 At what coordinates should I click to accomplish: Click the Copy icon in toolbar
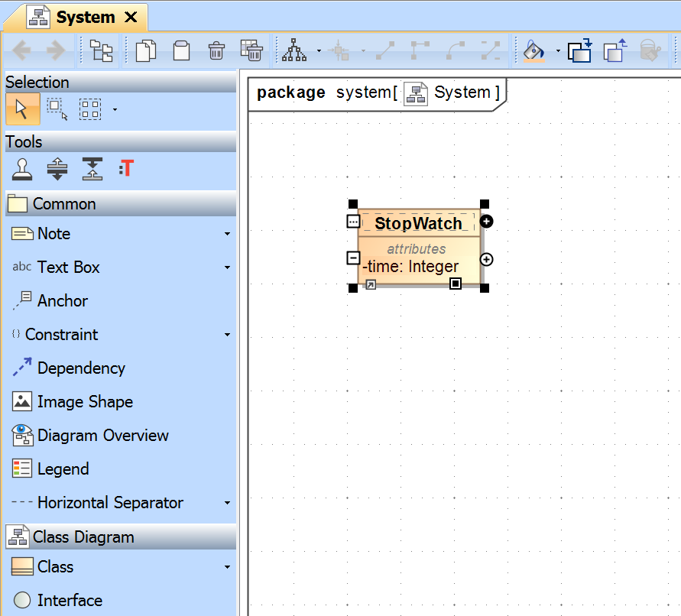[x=145, y=51]
